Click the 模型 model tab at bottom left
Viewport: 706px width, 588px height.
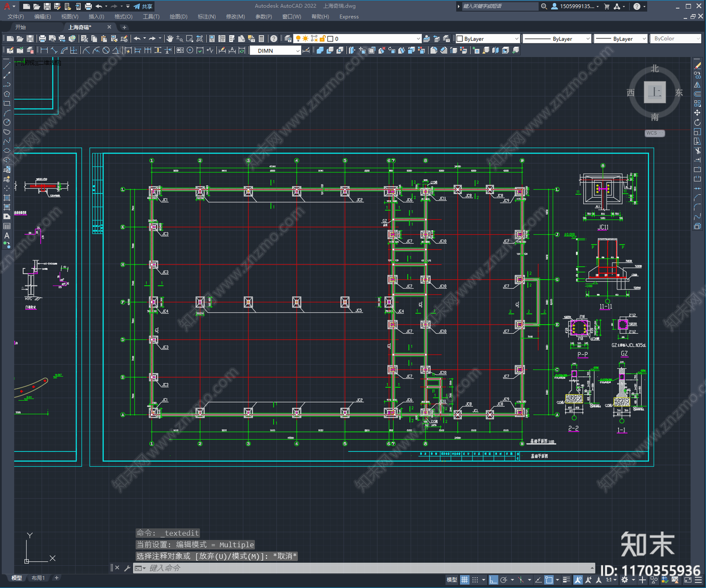[x=17, y=578]
